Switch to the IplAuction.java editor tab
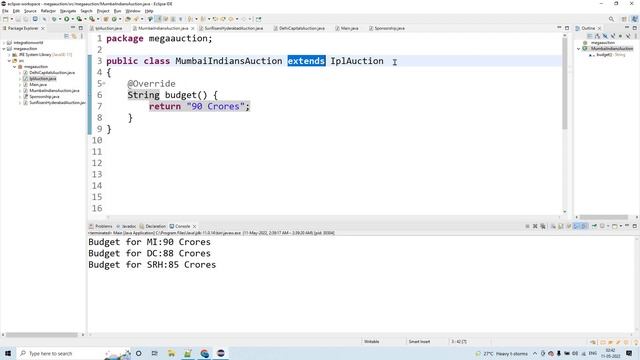Viewport: 640px width, 360px height. point(106,28)
